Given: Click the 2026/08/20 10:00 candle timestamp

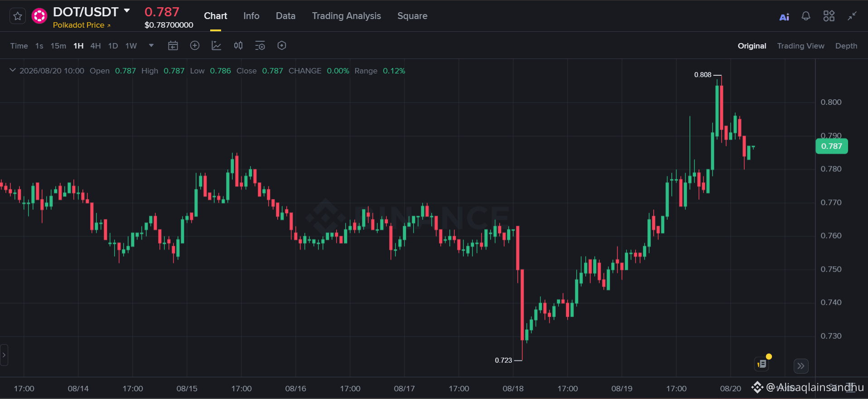Looking at the screenshot, I should point(52,71).
